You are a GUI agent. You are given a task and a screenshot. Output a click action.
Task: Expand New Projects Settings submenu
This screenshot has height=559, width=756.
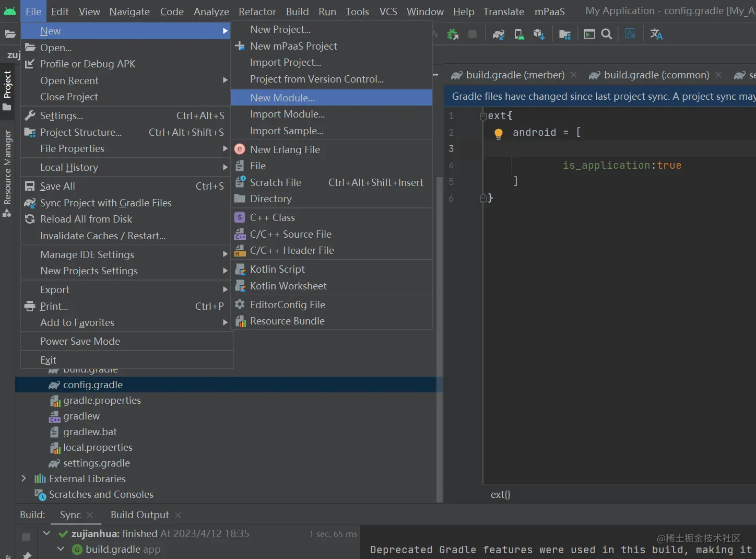[225, 271]
